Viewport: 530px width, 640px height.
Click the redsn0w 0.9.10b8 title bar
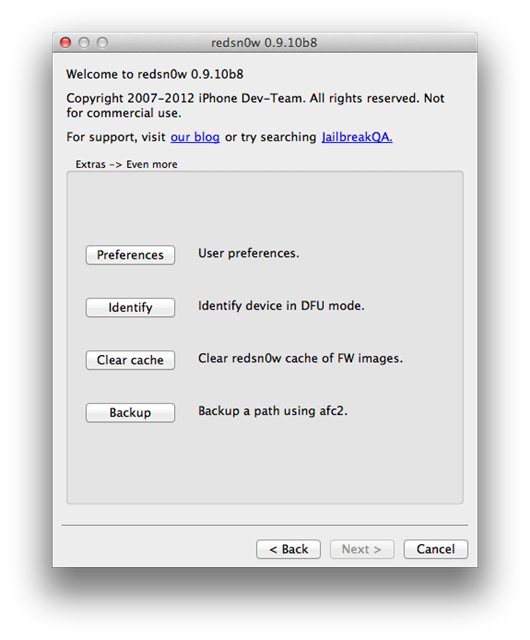click(x=265, y=42)
